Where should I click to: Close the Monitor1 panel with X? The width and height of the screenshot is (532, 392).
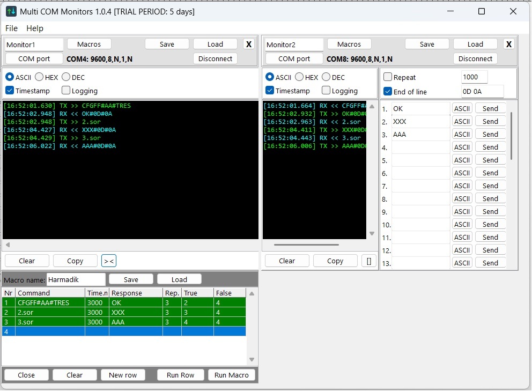[x=249, y=44]
